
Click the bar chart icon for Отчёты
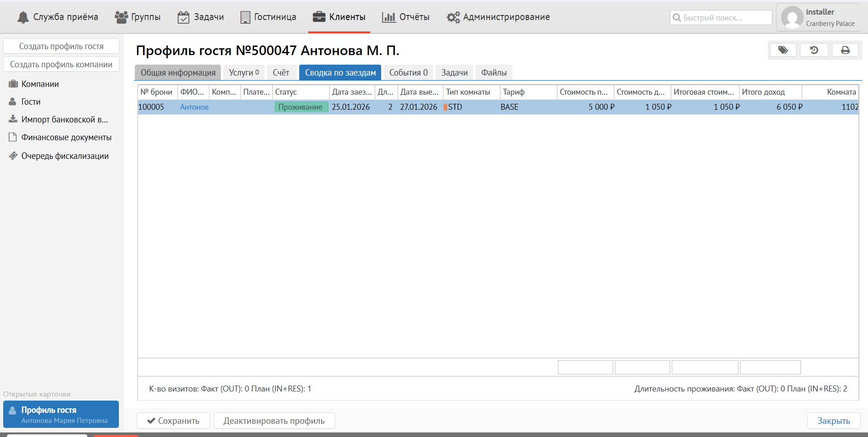(389, 17)
